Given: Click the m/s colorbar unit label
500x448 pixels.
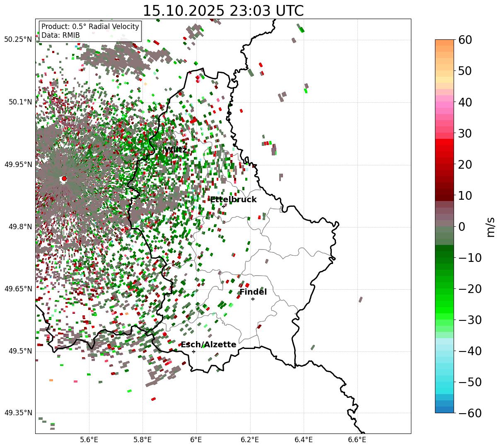Looking at the screenshot, I should pyautogui.click(x=491, y=226).
